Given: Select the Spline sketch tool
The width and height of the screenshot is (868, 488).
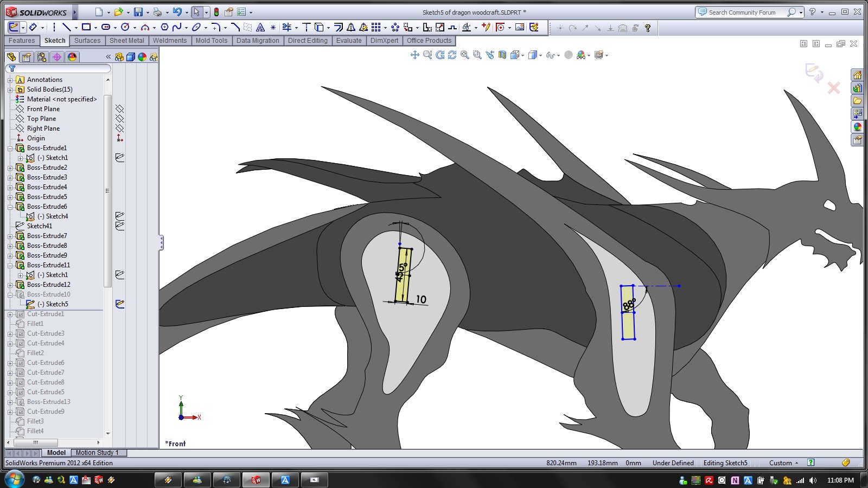Looking at the screenshot, I should click(x=176, y=27).
